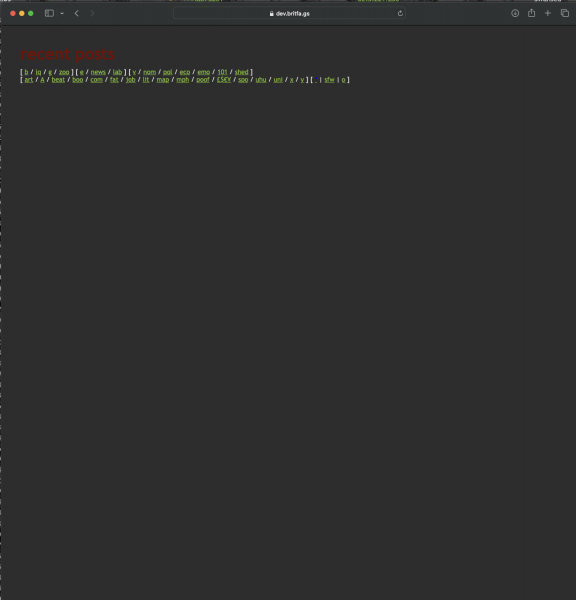Open the sidebar dropdown chevron
Viewport: 576px width, 600px height.
tap(62, 13)
